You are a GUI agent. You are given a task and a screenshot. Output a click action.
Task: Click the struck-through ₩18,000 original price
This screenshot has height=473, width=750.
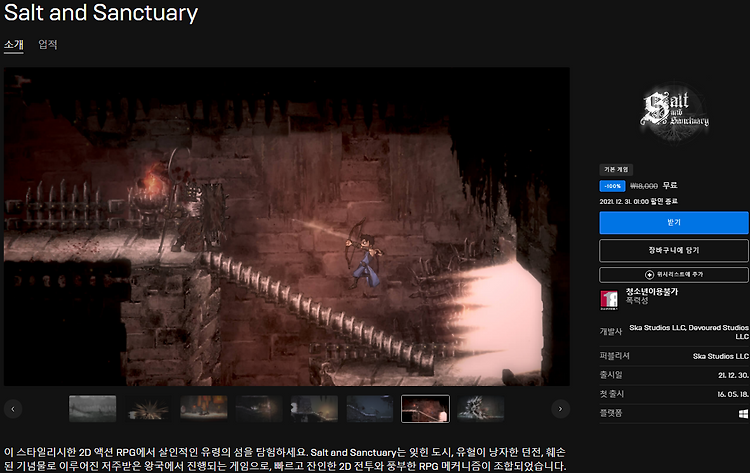pos(644,186)
